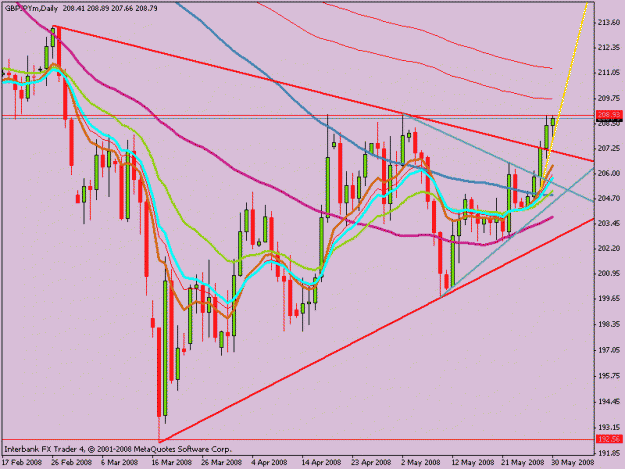The width and height of the screenshot is (625, 469).
Task: Select the 212.35 price scale value
Action: click(608, 47)
